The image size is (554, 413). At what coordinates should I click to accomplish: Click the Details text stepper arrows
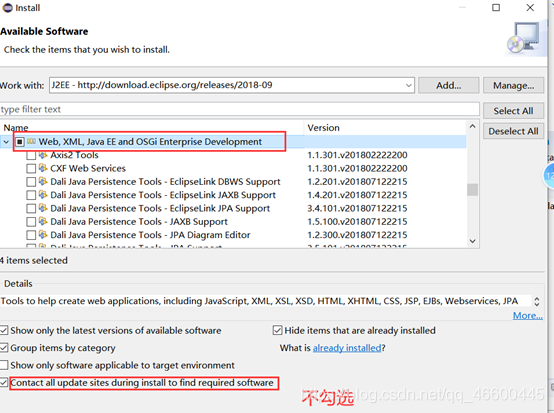click(537, 301)
